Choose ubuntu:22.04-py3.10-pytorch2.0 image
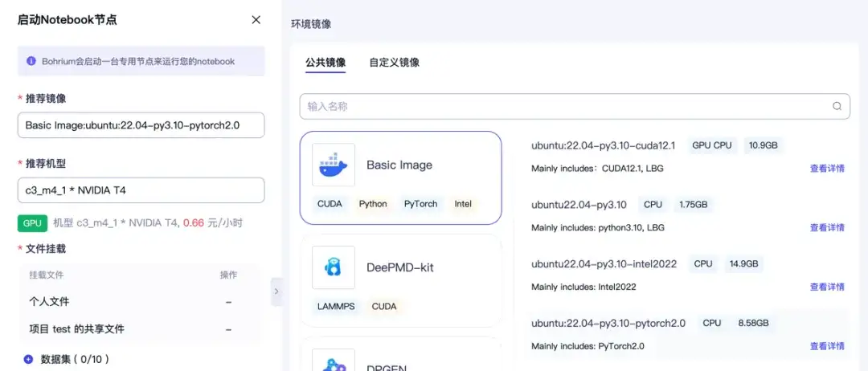This screenshot has width=868, height=371. pos(608,323)
